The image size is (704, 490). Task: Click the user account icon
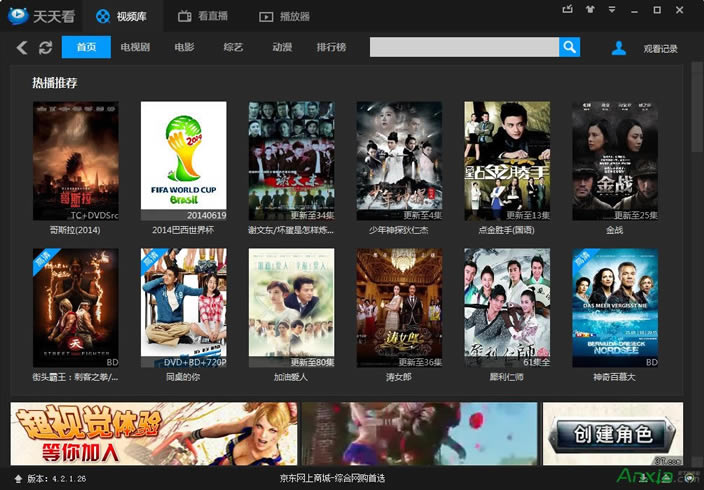point(619,48)
